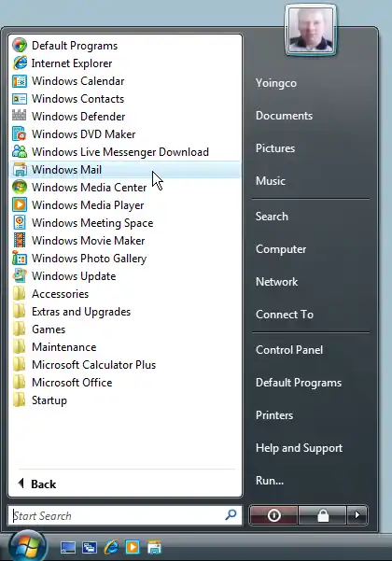Click the user account picture
The width and height of the screenshot is (392, 561).
point(311,31)
